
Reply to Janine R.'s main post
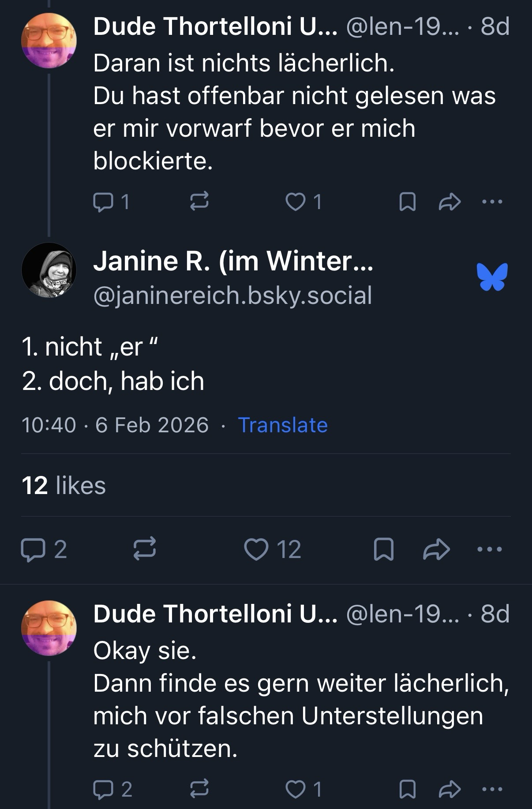[32, 550]
